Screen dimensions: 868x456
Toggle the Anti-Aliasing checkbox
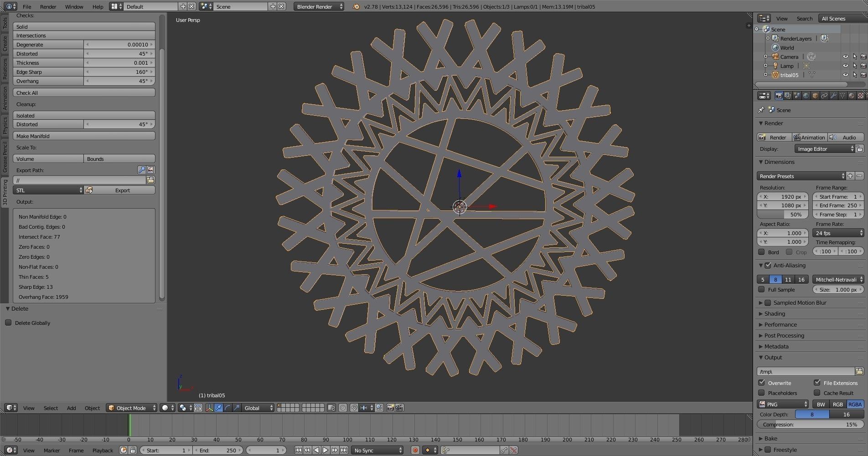coord(768,265)
